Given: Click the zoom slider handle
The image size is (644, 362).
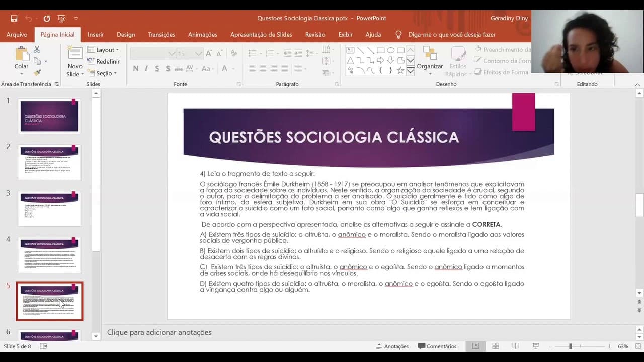Looking at the screenshot, I should coord(570,346).
